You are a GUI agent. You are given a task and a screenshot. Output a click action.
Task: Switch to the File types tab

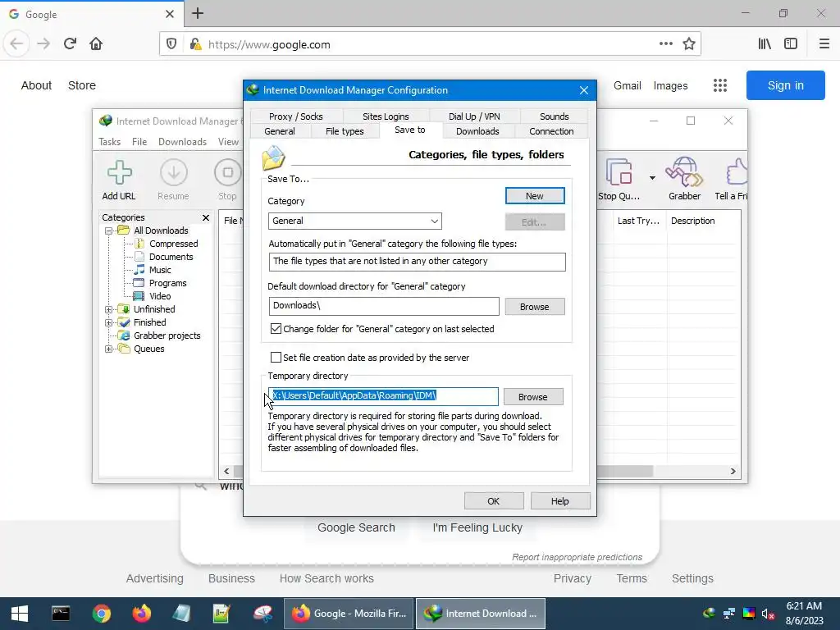click(345, 131)
